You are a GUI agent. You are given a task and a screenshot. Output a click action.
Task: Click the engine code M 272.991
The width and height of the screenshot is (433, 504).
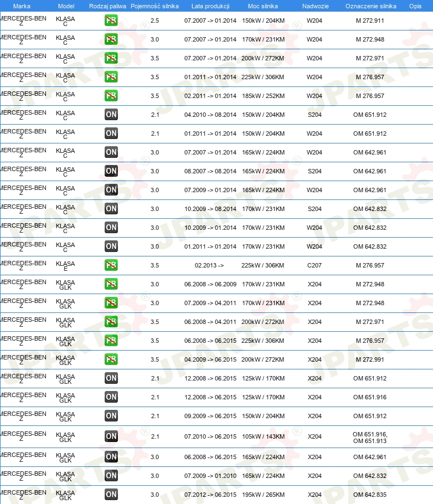pos(370,359)
